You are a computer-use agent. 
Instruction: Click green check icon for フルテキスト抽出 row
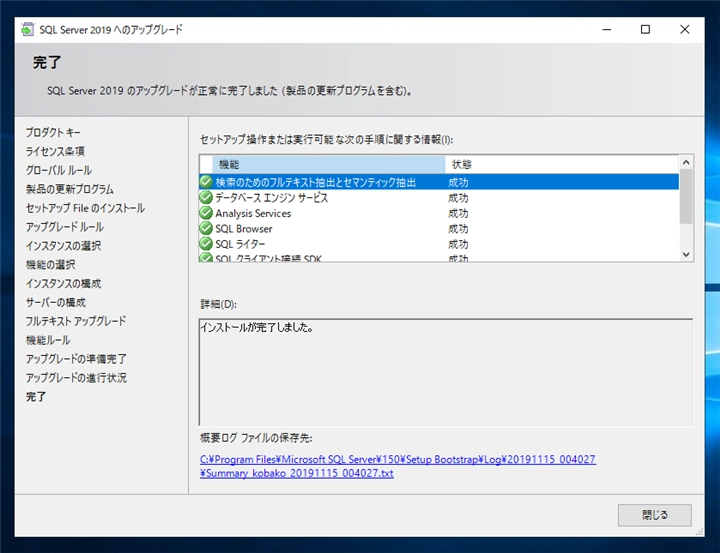pos(206,182)
